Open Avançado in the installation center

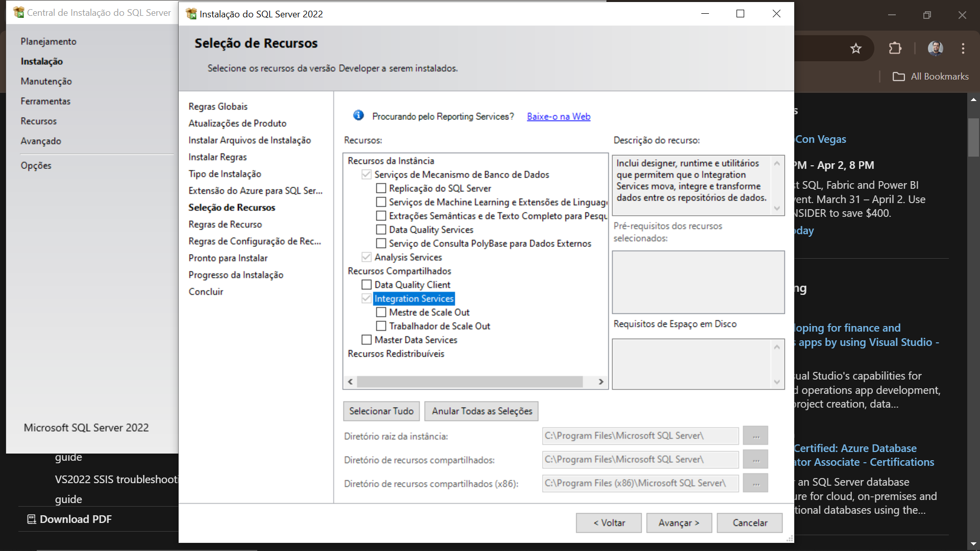[41, 141]
